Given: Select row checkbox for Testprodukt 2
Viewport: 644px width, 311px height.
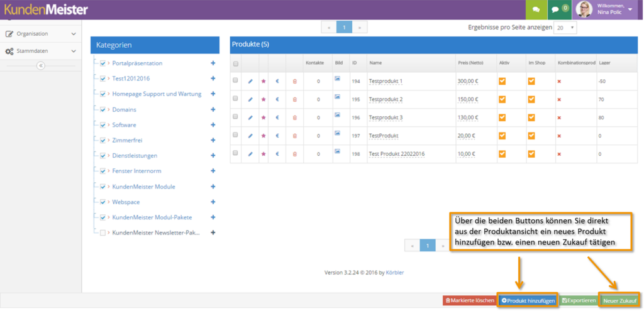Looking at the screenshot, I should click(x=235, y=99).
